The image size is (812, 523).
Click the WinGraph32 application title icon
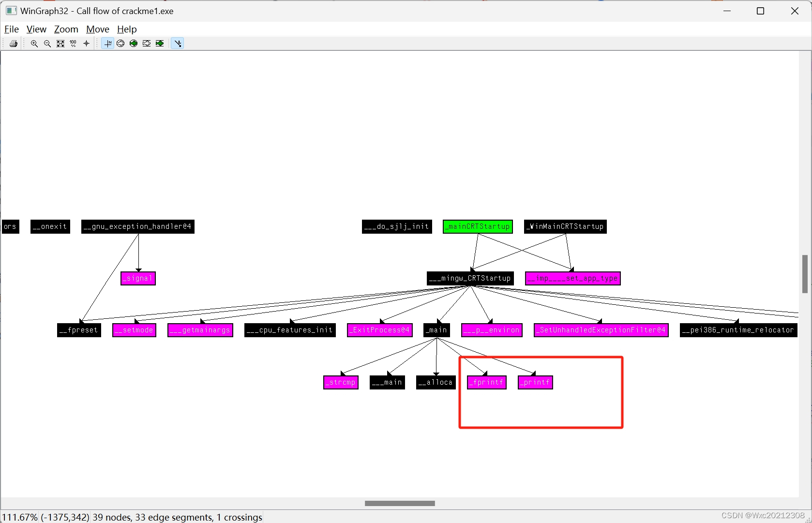(11, 11)
